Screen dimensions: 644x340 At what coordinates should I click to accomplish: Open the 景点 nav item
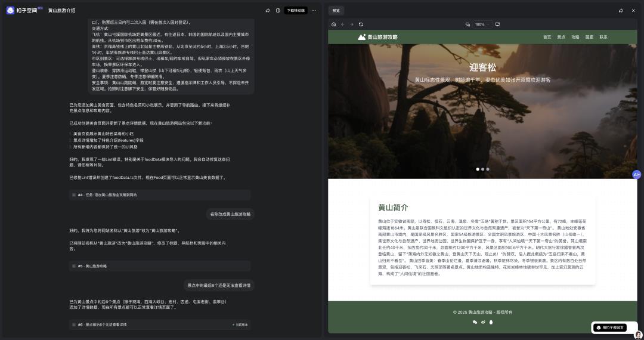click(561, 37)
